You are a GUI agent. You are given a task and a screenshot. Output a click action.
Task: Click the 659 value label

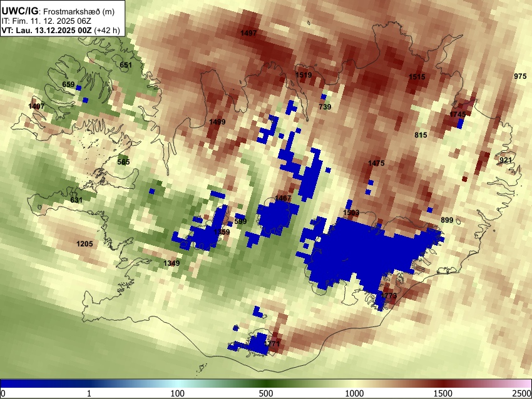tap(68, 84)
